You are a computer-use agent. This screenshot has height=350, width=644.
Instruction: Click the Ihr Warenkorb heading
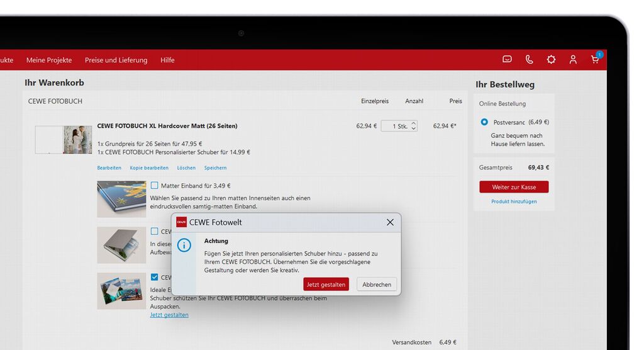tap(54, 82)
